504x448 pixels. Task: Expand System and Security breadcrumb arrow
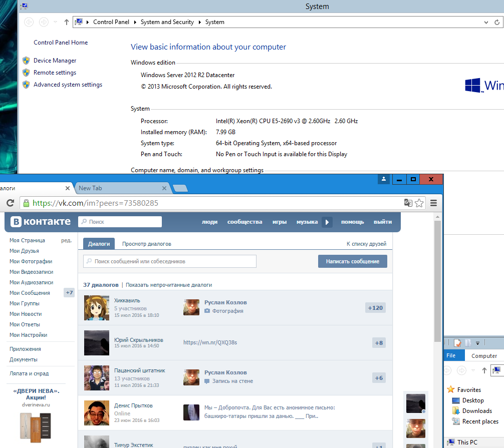pyautogui.click(x=199, y=22)
